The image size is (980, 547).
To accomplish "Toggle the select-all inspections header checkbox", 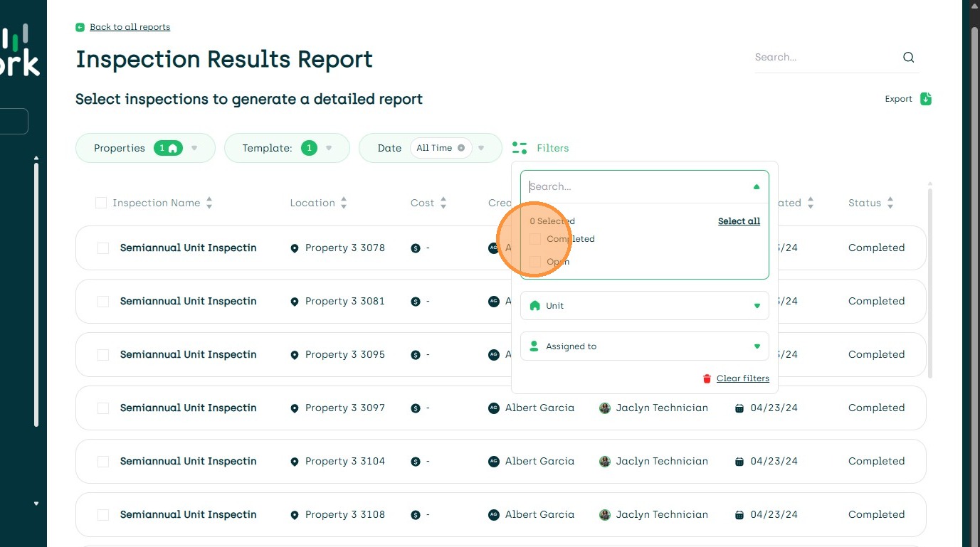I will [x=101, y=203].
